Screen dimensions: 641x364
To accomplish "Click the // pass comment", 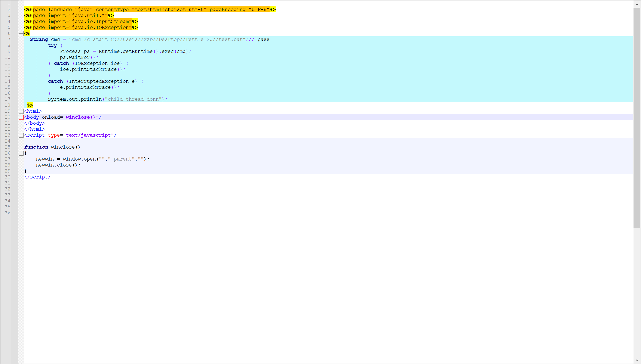I will coord(259,40).
